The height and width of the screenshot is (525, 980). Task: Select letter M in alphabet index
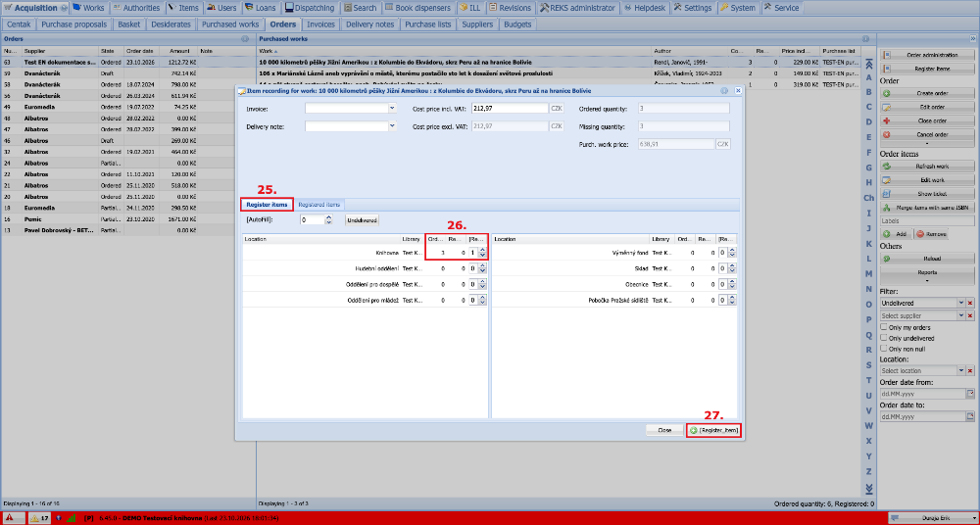point(868,273)
